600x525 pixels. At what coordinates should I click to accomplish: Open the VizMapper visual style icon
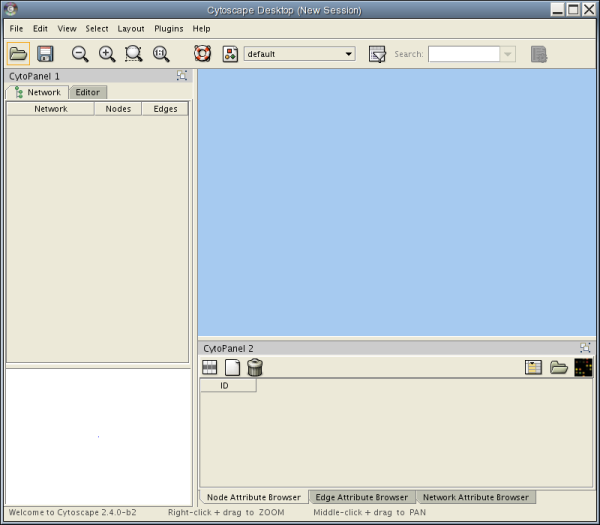point(230,54)
